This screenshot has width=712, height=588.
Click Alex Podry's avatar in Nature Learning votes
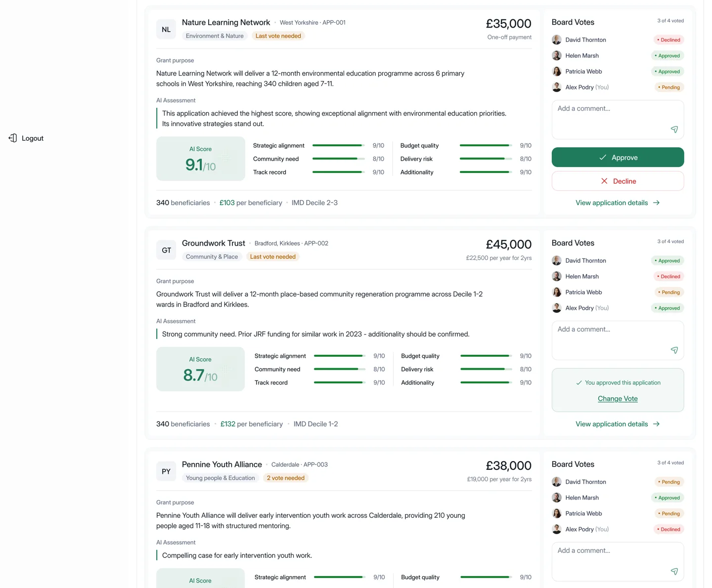[x=557, y=87]
